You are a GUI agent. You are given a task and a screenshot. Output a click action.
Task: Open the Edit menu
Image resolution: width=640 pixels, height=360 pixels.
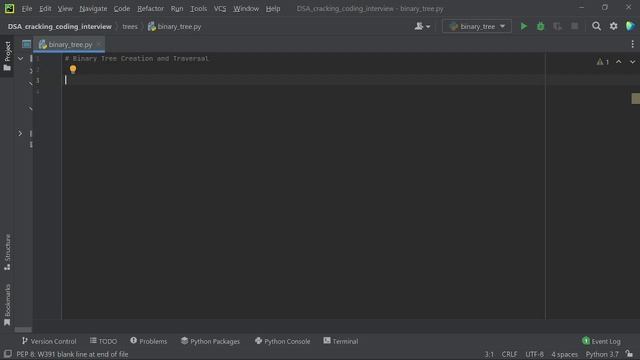point(45,9)
